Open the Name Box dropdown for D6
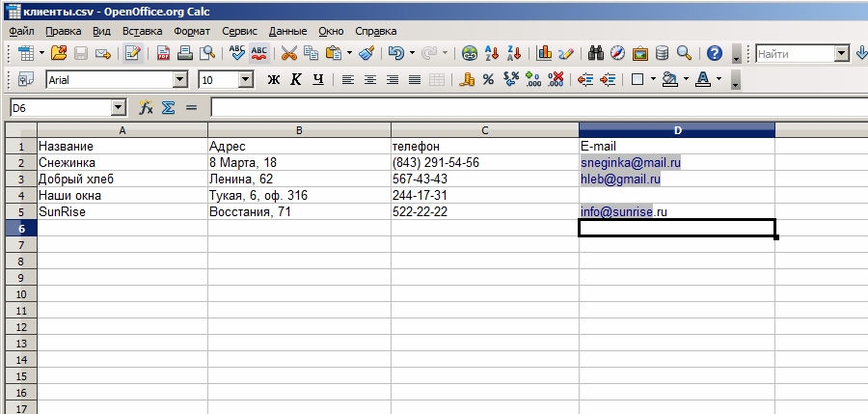Screen dimensions: 868x414 (x=119, y=108)
